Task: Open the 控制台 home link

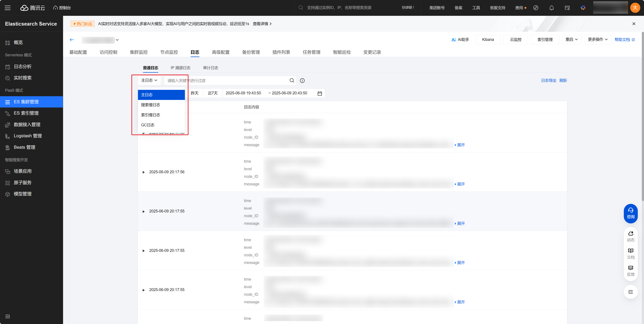Action: click(62, 8)
